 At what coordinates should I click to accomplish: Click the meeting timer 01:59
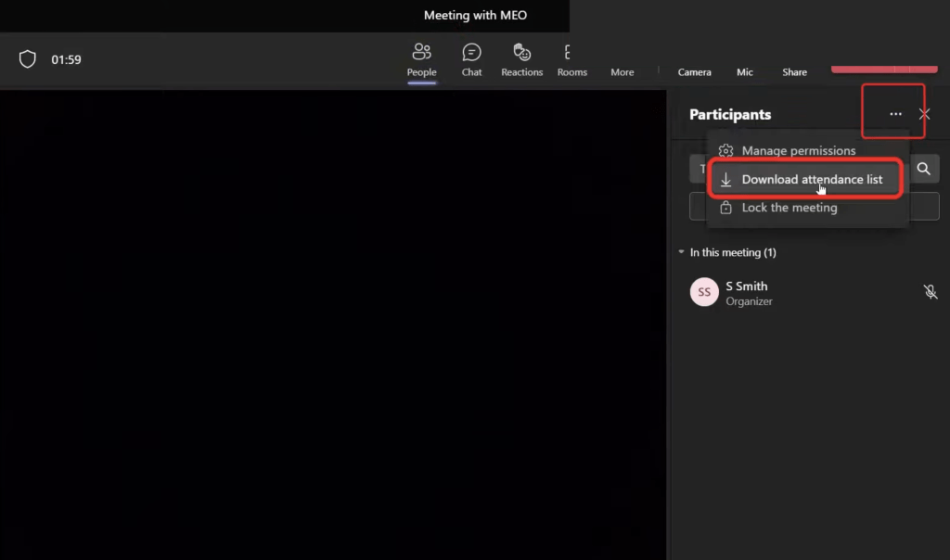[x=66, y=59]
